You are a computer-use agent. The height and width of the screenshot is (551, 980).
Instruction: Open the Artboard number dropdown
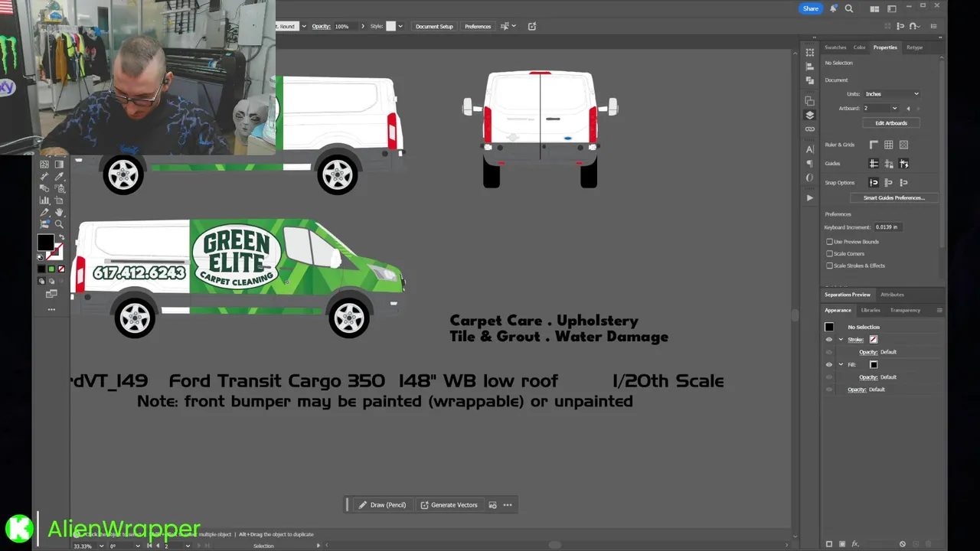click(893, 108)
